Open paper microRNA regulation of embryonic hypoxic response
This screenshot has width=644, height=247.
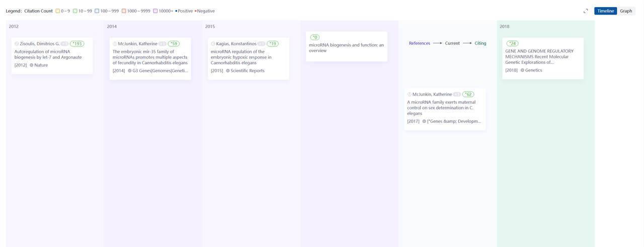241,57
